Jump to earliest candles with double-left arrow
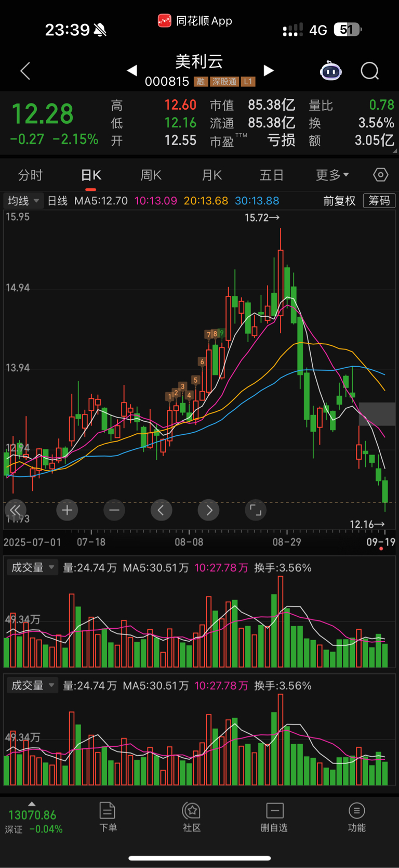The image size is (399, 868). coord(15,510)
